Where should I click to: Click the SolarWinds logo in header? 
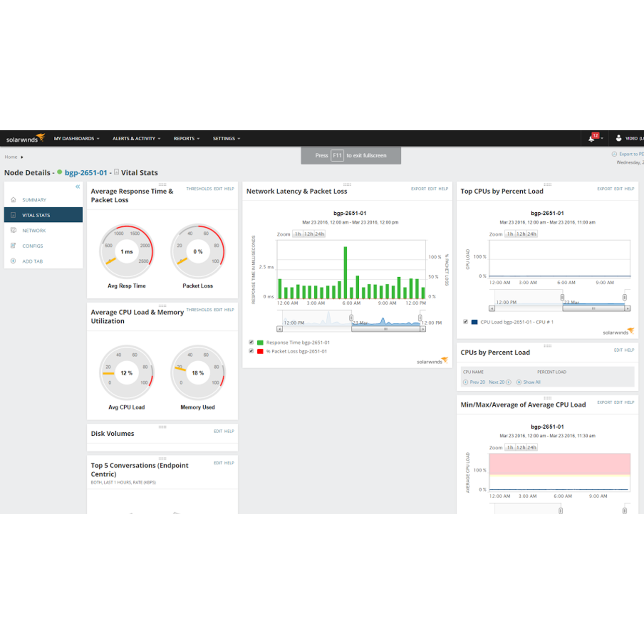(25, 138)
